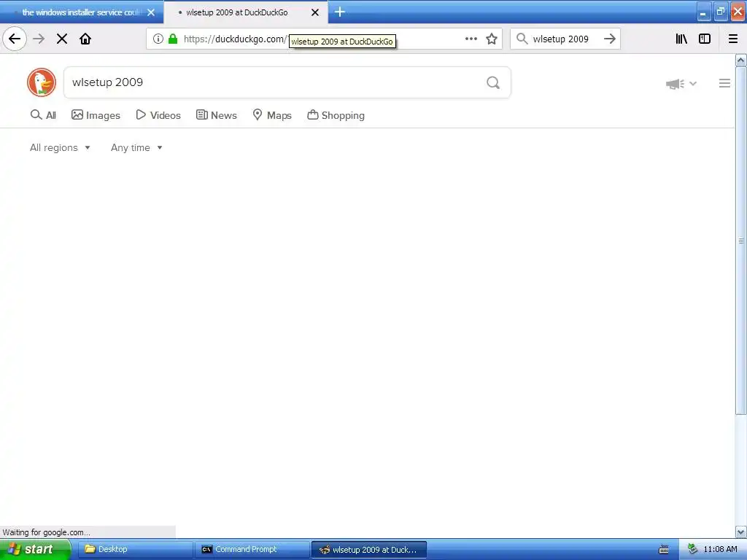The image size is (747, 560).
Task: Open page actions three-dot menu
Action: (x=471, y=39)
